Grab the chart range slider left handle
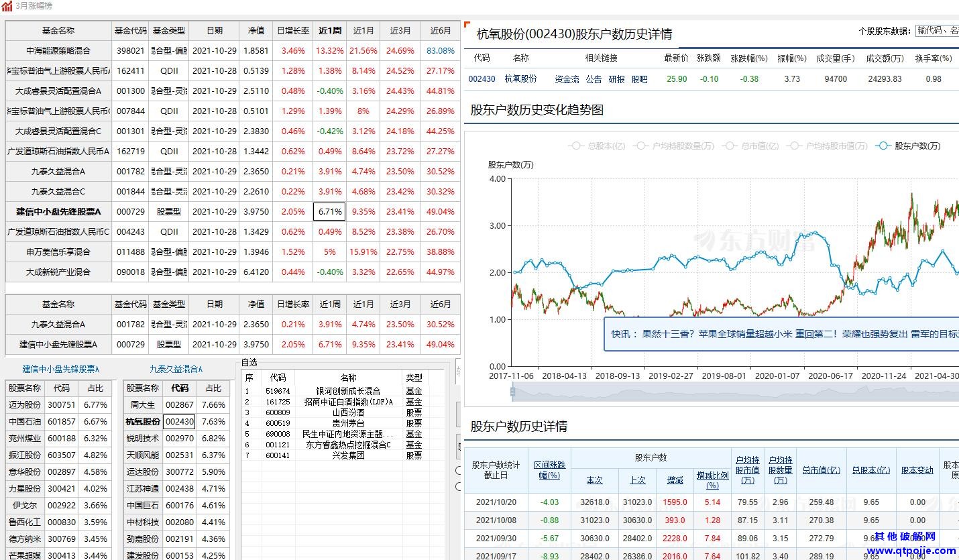 pos(513,392)
